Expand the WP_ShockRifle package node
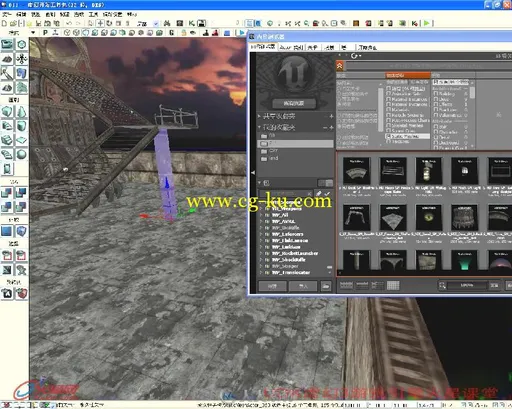Viewport: 512px width, 409px height. (261, 260)
